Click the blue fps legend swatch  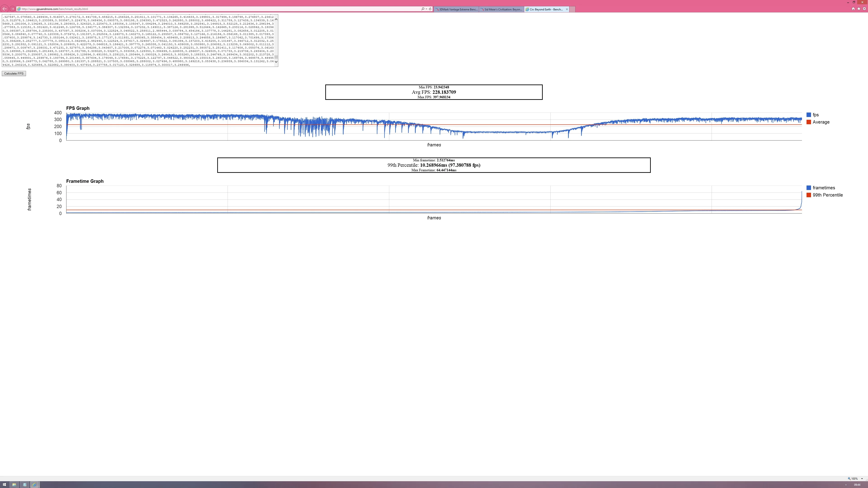coord(809,115)
